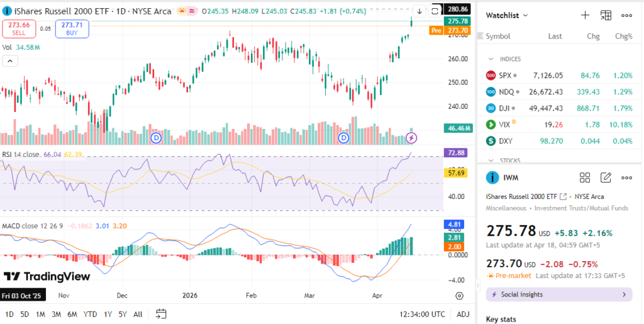Screen dimensions: 644x324
Task: Open the IWM details grid view icon
Action: coord(585,177)
